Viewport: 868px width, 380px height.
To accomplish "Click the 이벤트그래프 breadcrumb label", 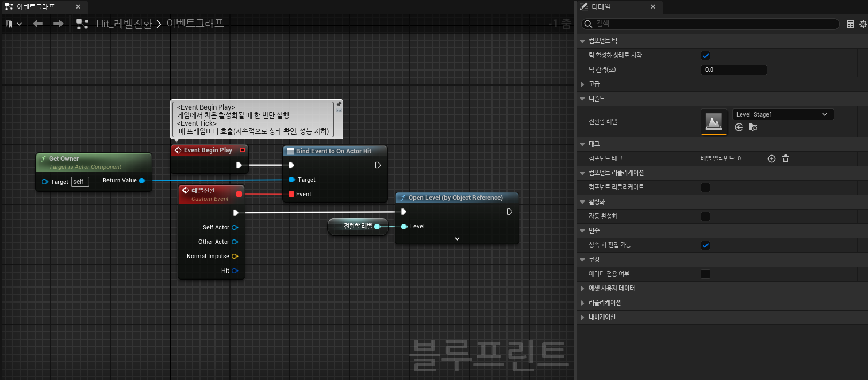I will (195, 24).
